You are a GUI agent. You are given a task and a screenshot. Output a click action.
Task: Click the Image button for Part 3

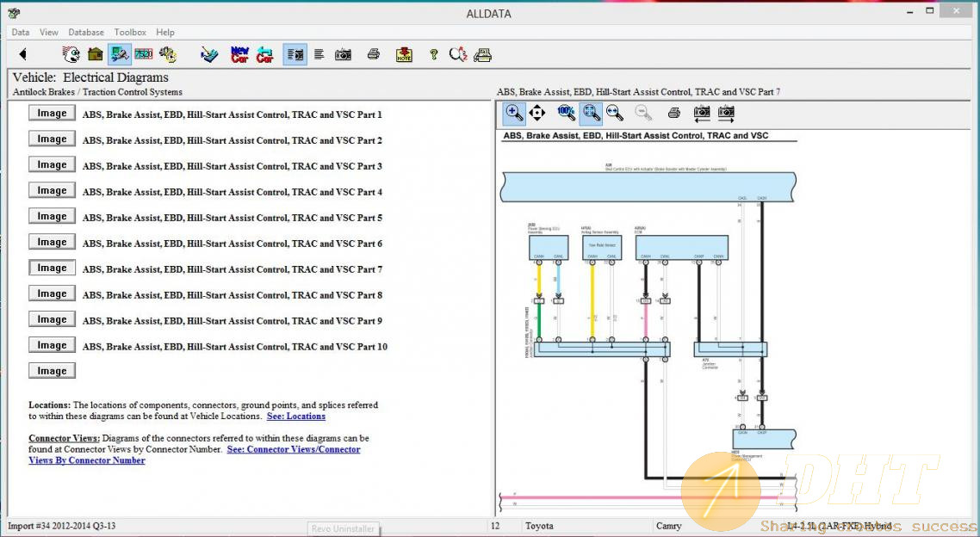pyautogui.click(x=52, y=165)
